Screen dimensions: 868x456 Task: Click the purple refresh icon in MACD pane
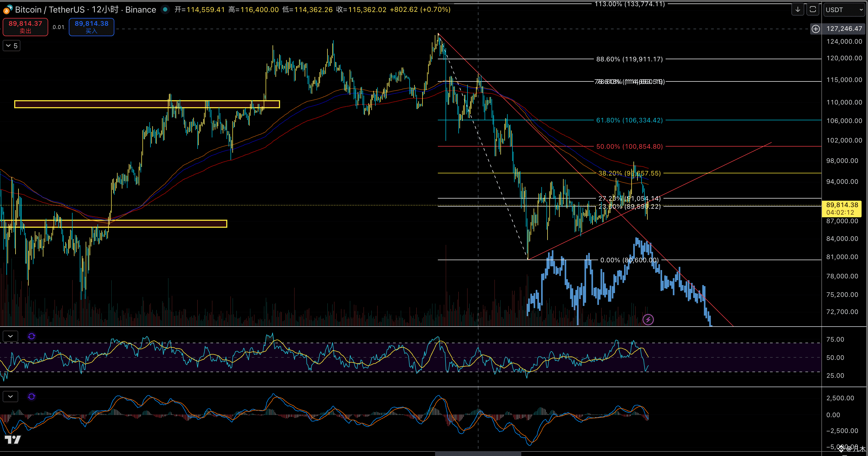pyautogui.click(x=31, y=396)
